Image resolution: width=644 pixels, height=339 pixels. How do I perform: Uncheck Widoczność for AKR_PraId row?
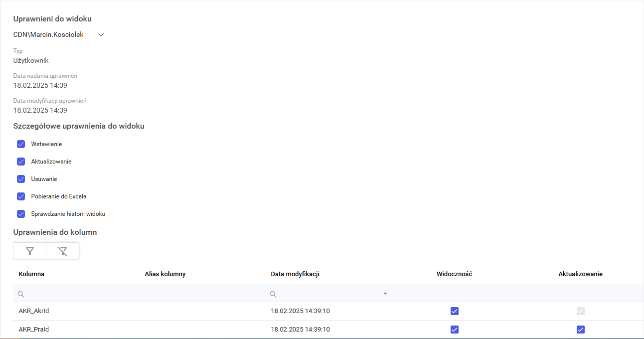(x=454, y=330)
